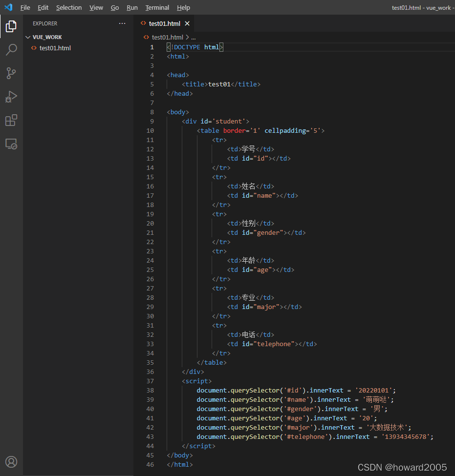The height and width of the screenshot is (476, 455).
Task: Click the VS Code logo icon
Action: [8, 7]
